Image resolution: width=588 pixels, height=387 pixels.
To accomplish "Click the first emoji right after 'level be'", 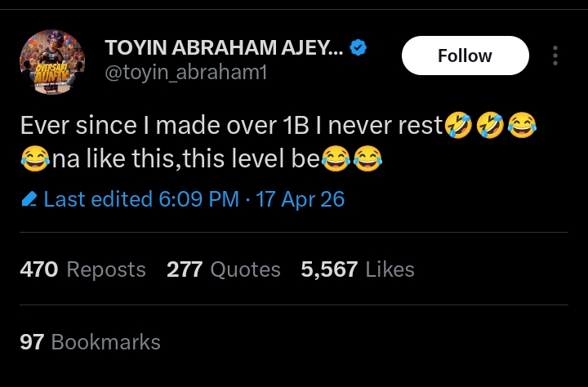I will click(x=336, y=160).
